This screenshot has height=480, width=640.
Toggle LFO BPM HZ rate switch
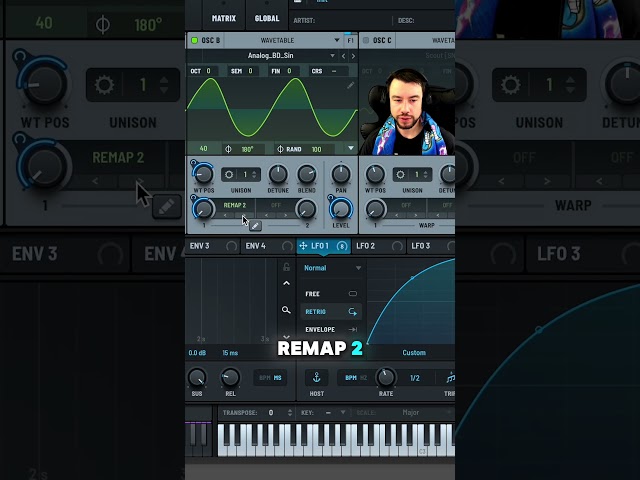coord(356,378)
